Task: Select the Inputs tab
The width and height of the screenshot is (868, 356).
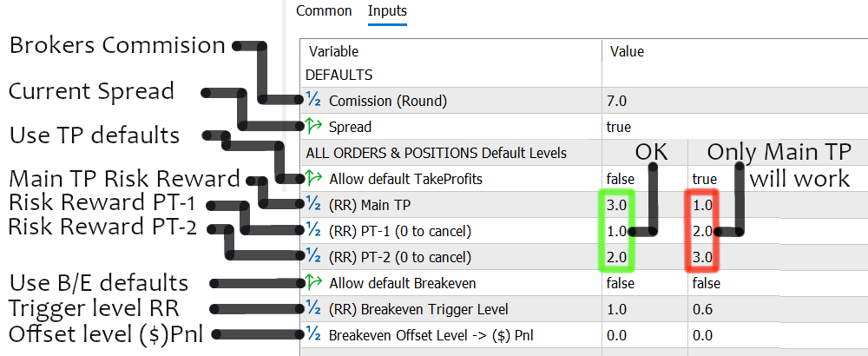Action: point(387,11)
